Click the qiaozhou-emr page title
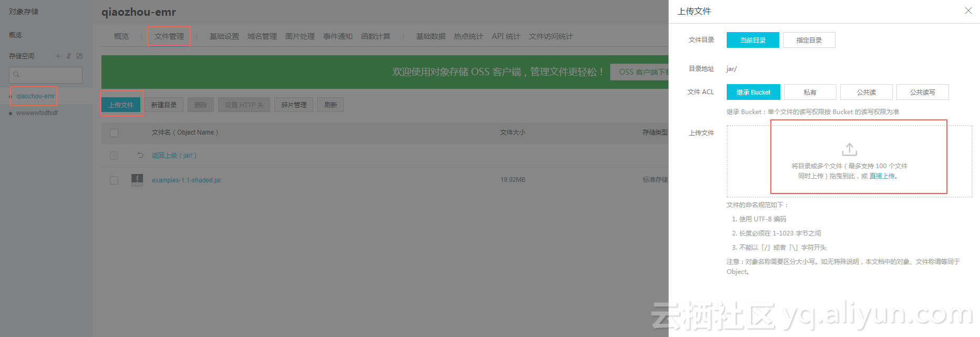 pos(139,12)
